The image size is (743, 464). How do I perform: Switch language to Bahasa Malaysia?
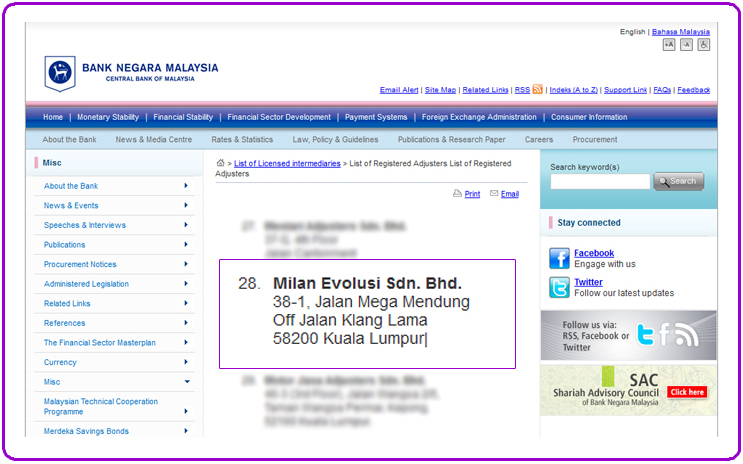(x=680, y=32)
